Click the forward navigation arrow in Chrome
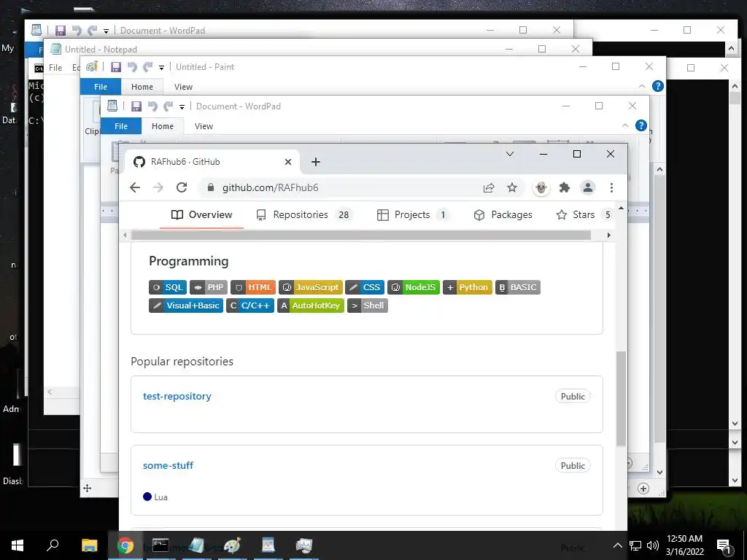The image size is (747, 560). (x=158, y=187)
